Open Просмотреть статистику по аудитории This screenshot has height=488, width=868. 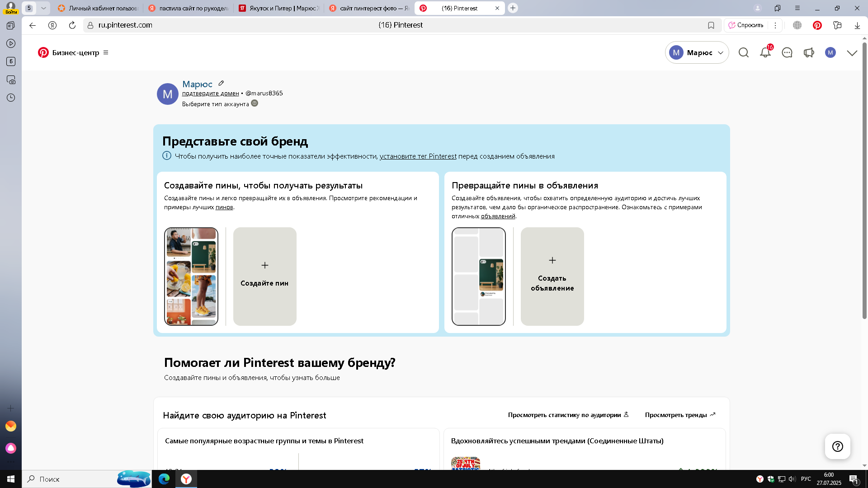pos(568,415)
